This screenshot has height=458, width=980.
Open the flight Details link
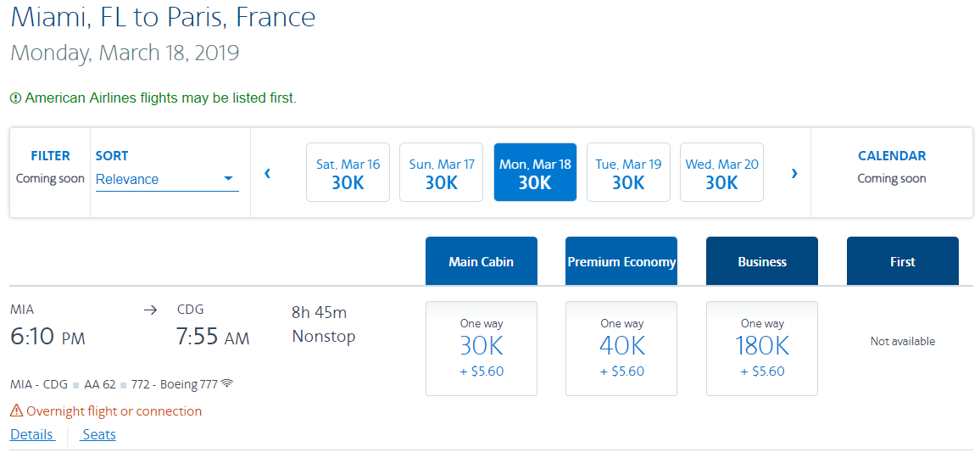[x=32, y=435]
